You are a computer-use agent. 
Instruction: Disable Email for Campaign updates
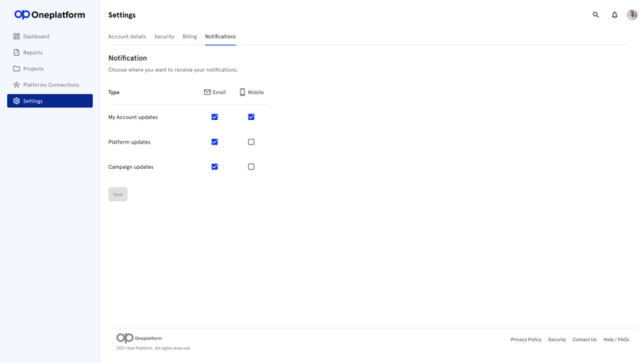[x=214, y=167]
